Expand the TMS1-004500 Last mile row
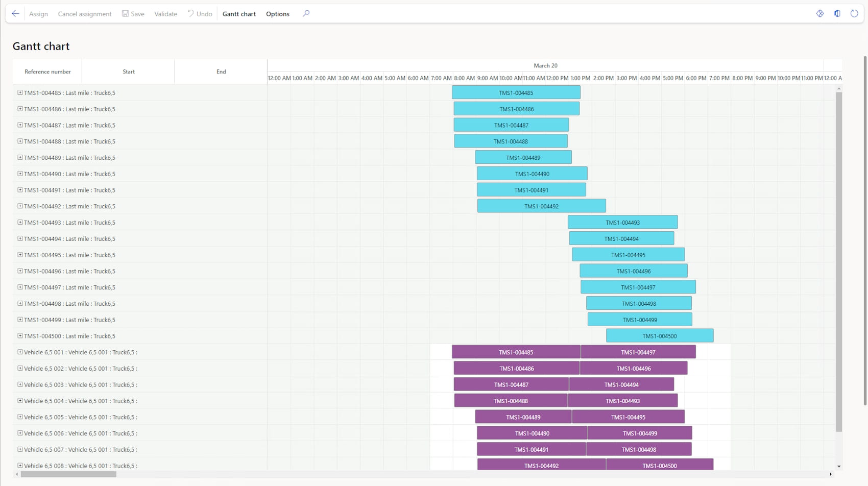Viewport: 868px width, 486px height. tap(20, 336)
